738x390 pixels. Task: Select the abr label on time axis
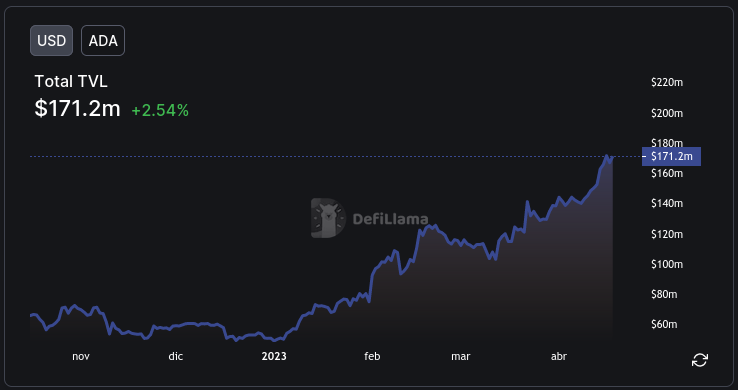559,356
